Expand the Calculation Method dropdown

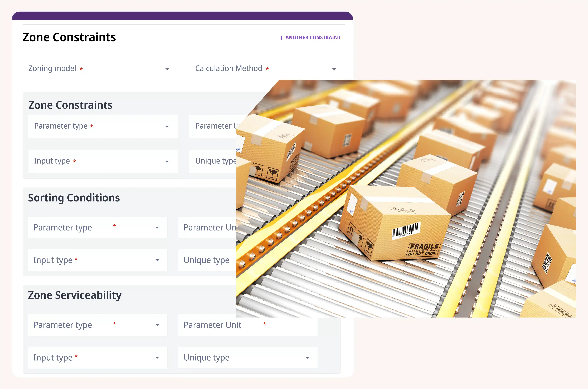point(265,68)
